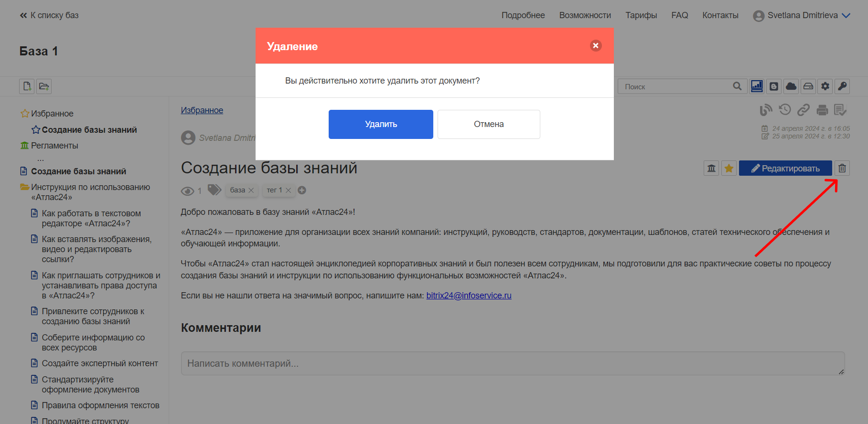Click the Регламенты building icon by the title
The height and width of the screenshot is (424, 868).
pyautogui.click(x=711, y=168)
